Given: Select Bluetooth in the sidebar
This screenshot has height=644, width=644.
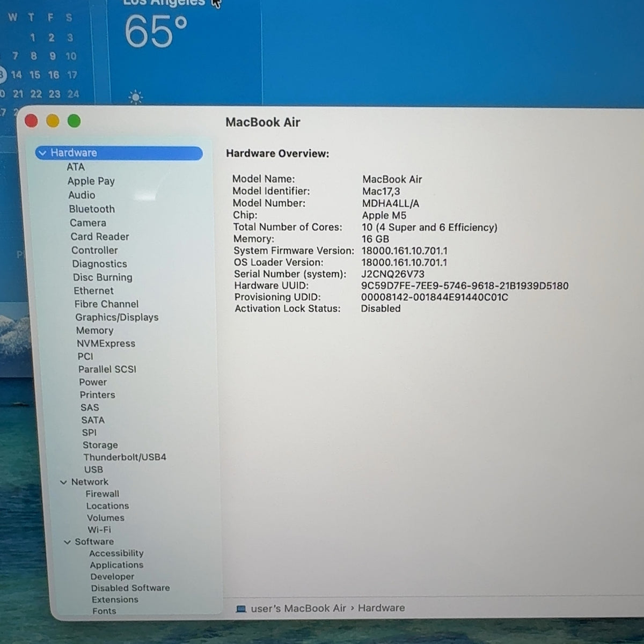Looking at the screenshot, I should (92, 209).
